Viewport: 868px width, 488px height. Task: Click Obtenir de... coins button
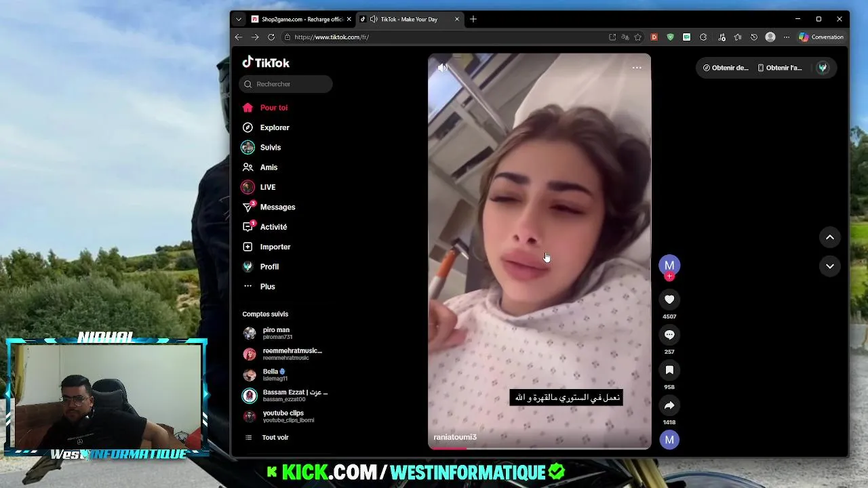[x=726, y=68]
